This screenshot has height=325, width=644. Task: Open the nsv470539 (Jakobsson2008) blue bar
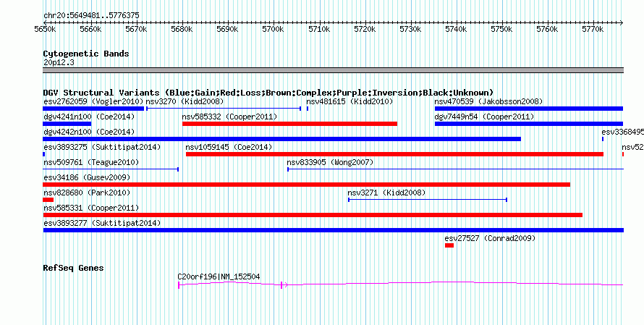[x=529, y=109]
